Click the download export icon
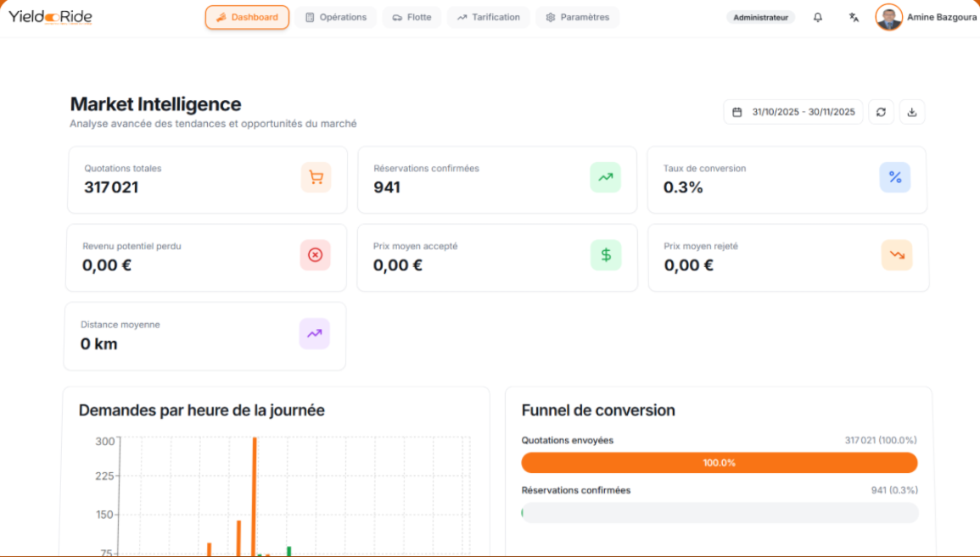980x557 pixels. pos(912,112)
